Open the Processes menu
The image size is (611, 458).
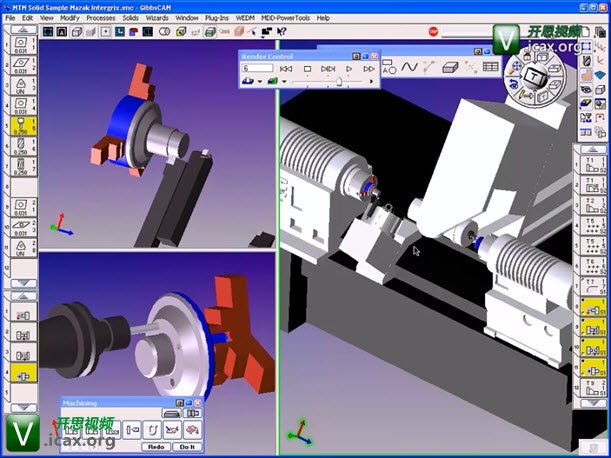coord(101,18)
